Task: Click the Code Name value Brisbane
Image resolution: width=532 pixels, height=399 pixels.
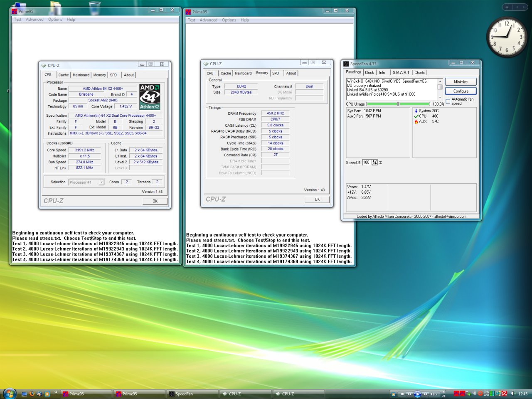Action: pyautogui.click(x=86, y=94)
